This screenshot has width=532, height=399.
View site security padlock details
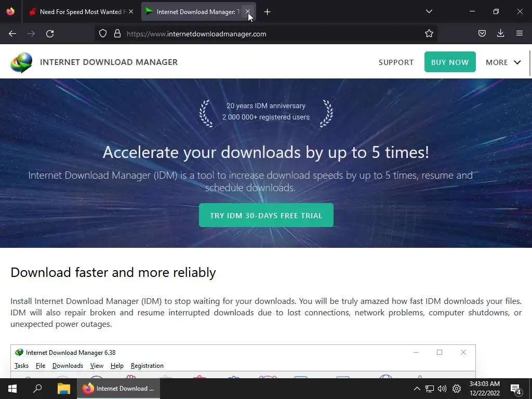click(117, 34)
